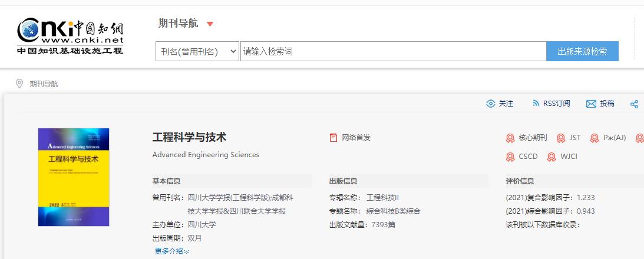Screen dimensions: 644x259
Task: Click the envelope icon for 投稿
Action: pyautogui.click(x=591, y=104)
